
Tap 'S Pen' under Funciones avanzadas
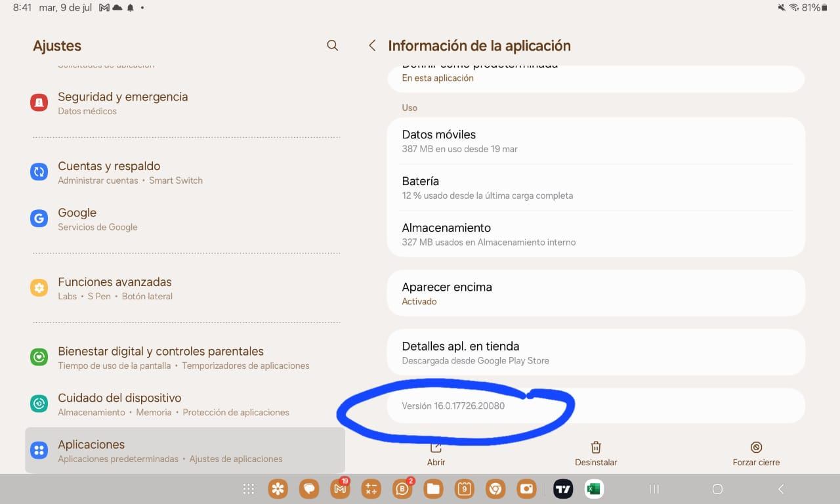coord(99,297)
